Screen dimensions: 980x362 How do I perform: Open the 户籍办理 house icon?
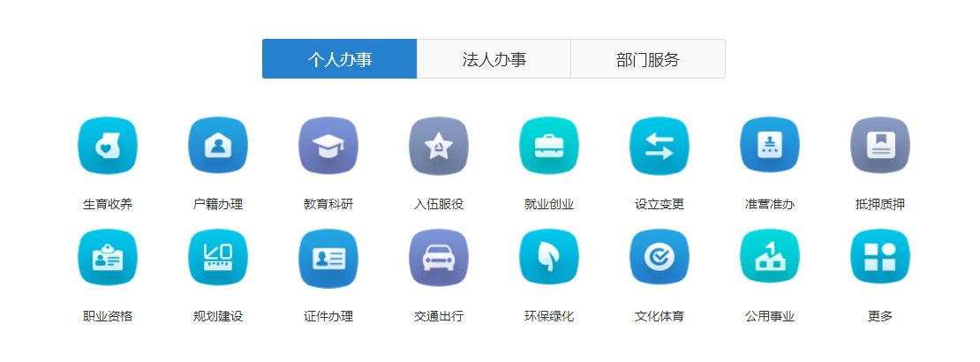217,146
